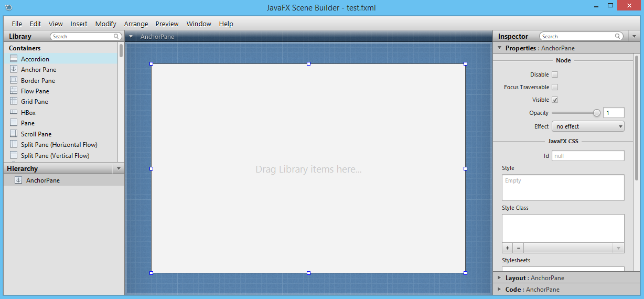
Task: Open the Style Class dropdown arrow
Action: pyautogui.click(x=618, y=248)
